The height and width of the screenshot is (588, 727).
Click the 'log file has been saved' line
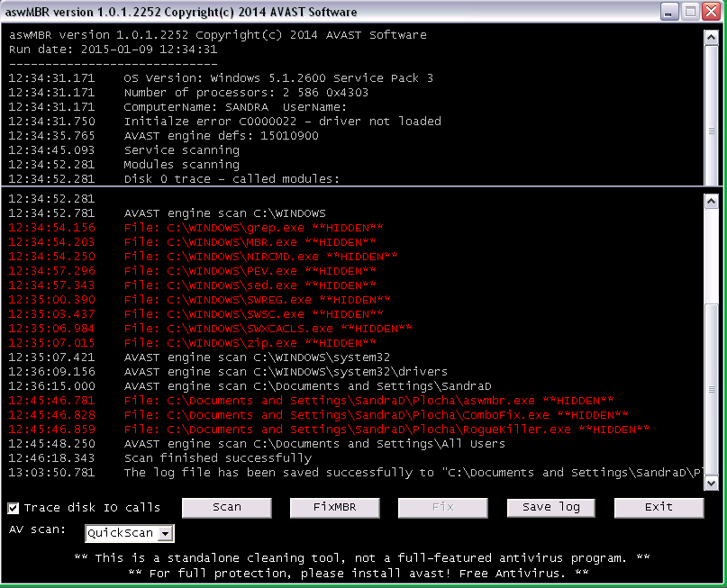[x=355, y=473]
